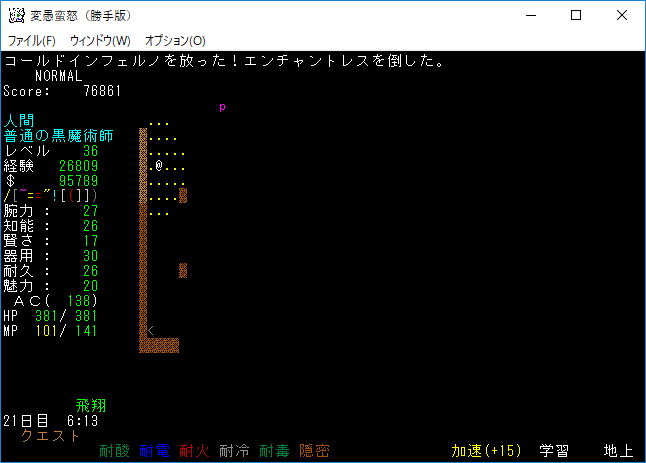Click the 耐電 electricity resistance status
The height and width of the screenshot is (463, 646).
pyautogui.click(x=154, y=451)
